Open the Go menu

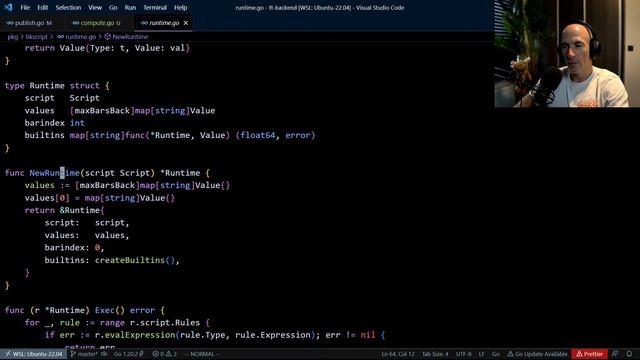pos(113,7)
